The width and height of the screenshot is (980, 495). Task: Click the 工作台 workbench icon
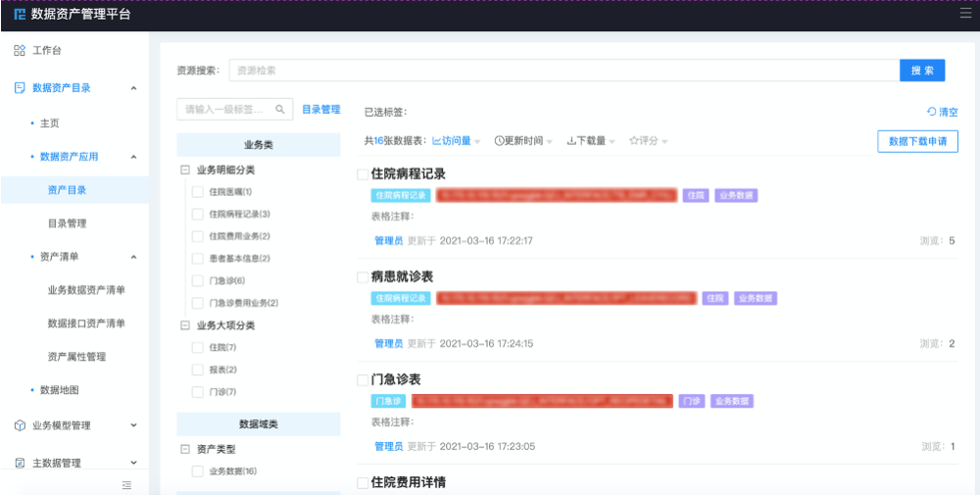pyautogui.click(x=20, y=51)
